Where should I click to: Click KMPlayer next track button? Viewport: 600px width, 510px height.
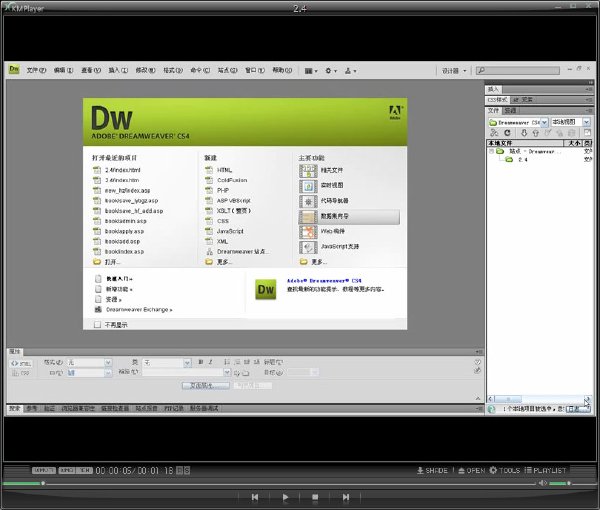[x=346, y=497]
